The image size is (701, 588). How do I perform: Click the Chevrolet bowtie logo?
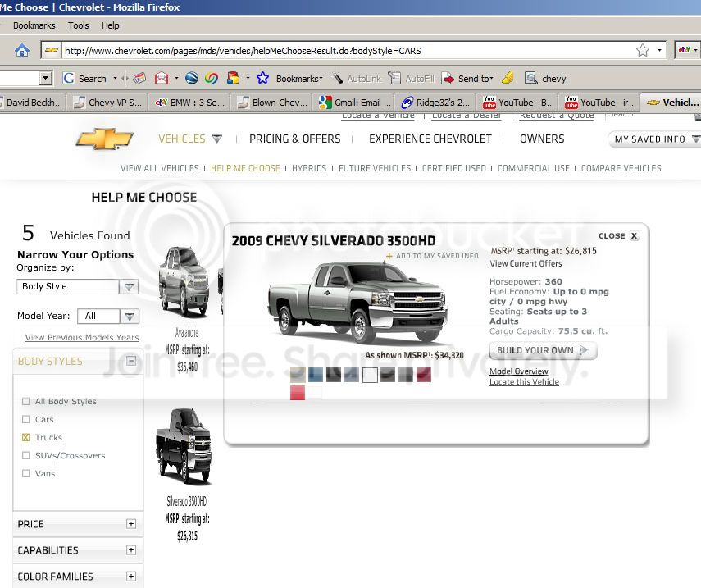(105, 139)
